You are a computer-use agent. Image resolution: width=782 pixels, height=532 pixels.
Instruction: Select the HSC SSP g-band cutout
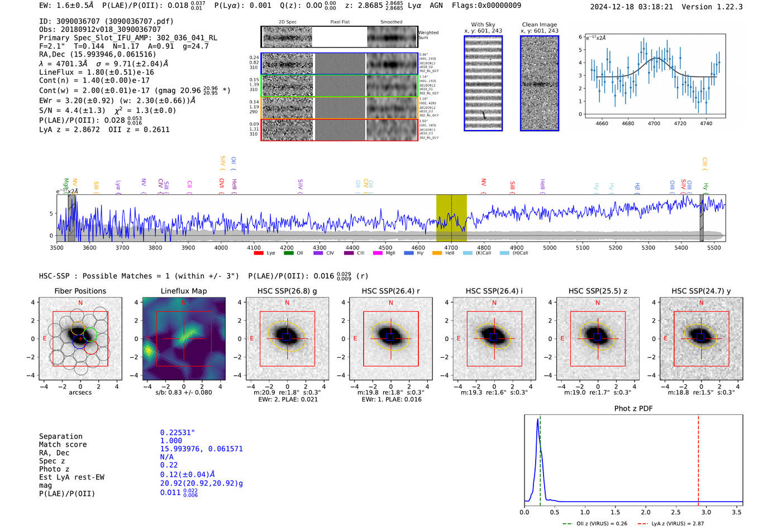point(287,339)
